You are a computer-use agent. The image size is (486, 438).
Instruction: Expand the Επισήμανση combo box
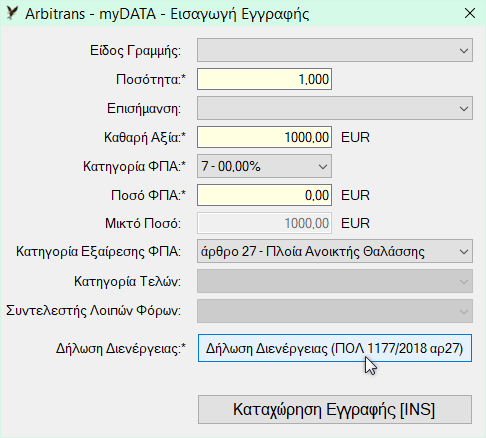tap(335, 108)
